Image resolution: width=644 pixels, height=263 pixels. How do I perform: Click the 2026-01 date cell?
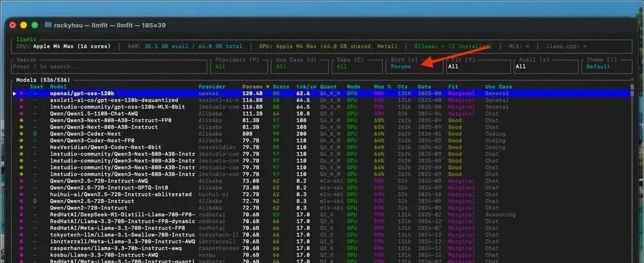click(x=429, y=134)
